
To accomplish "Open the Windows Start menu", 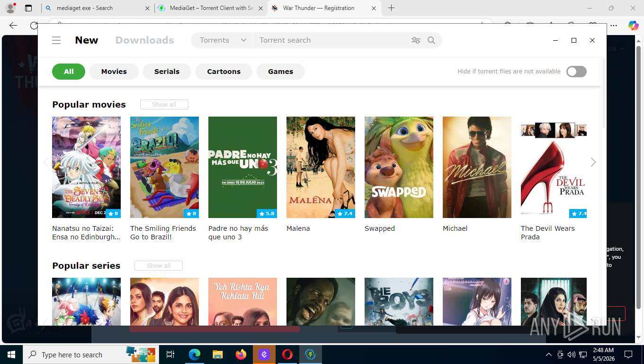I will 11,355.
